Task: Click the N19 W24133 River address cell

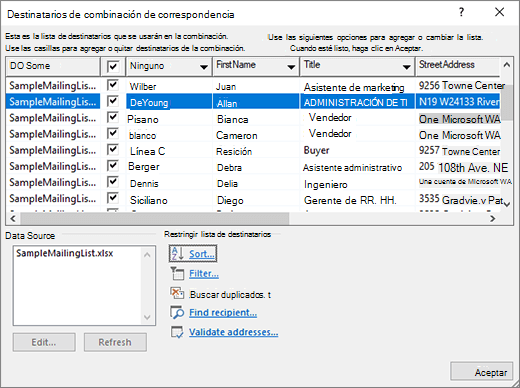Action: click(x=458, y=102)
